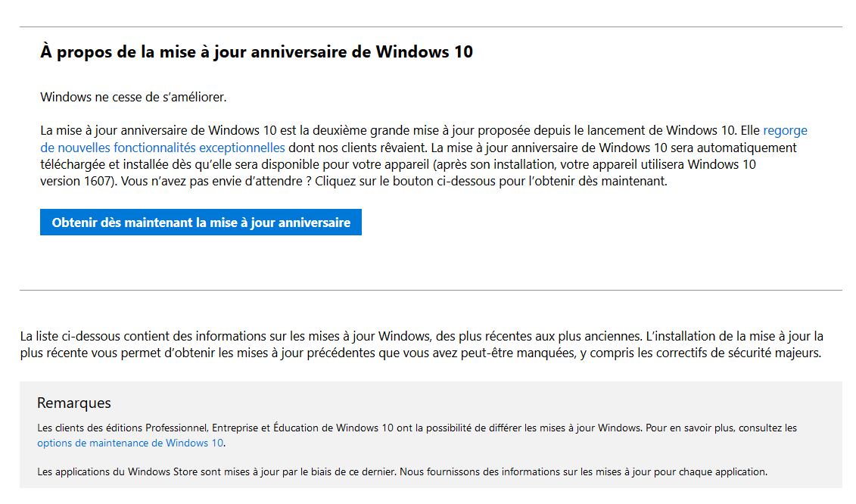Click the paragraph starting 'La liste ci-dessous contient'
856x504 pixels.
[x=421, y=344]
